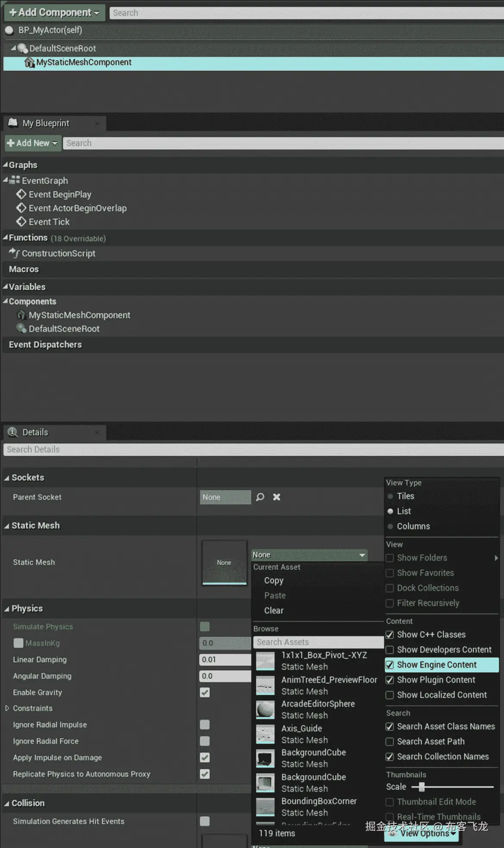Select the Event Dispatchers section header
504x848 pixels.
point(254,345)
